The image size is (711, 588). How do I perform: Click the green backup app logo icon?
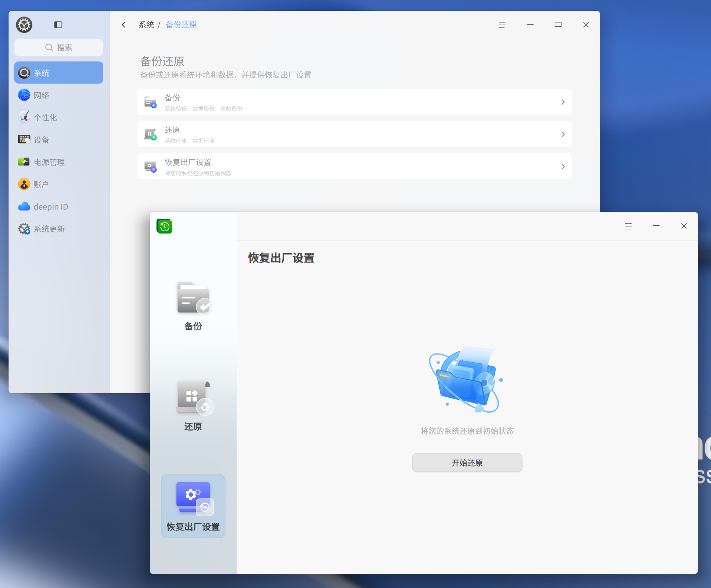164,226
